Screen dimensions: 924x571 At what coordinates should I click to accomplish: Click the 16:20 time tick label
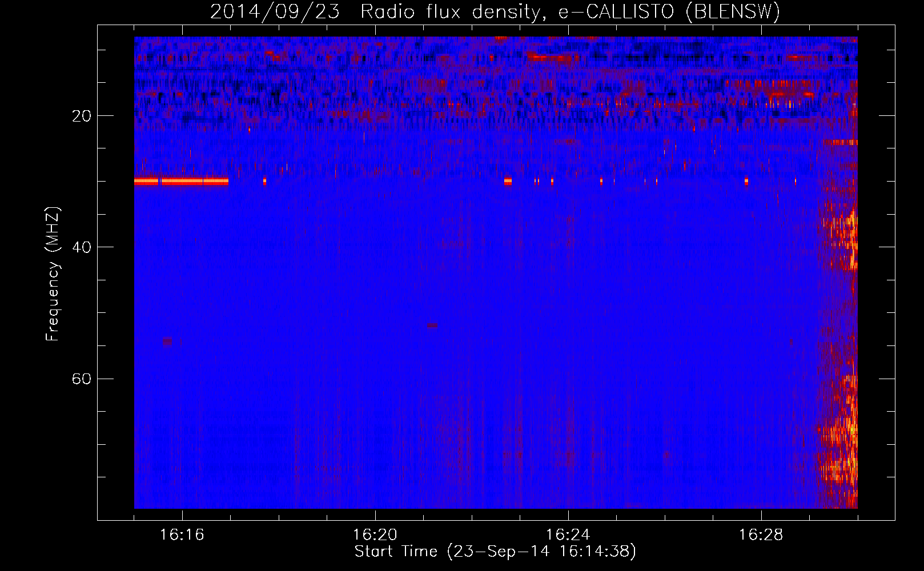coord(375,535)
